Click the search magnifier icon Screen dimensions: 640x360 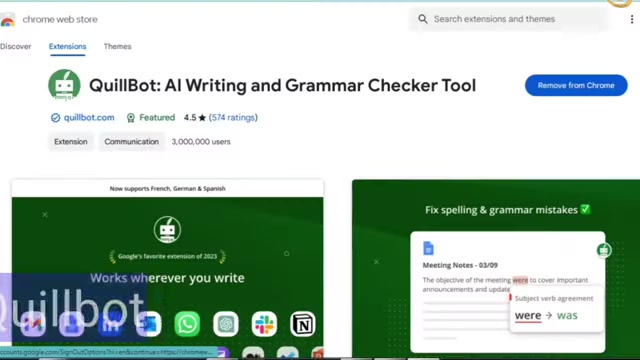423,19
